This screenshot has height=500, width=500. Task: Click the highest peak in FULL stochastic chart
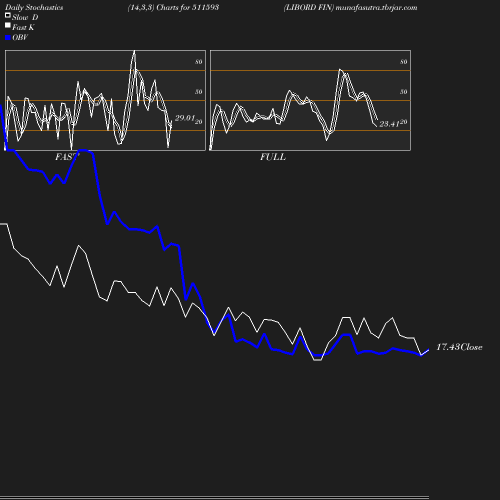tap(340, 69)
